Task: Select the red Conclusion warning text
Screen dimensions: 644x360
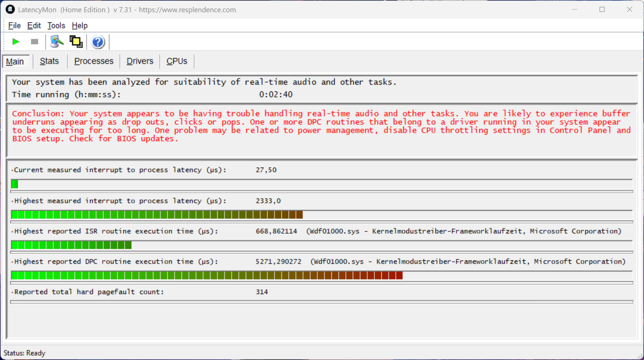Action: tap(321, 126)
